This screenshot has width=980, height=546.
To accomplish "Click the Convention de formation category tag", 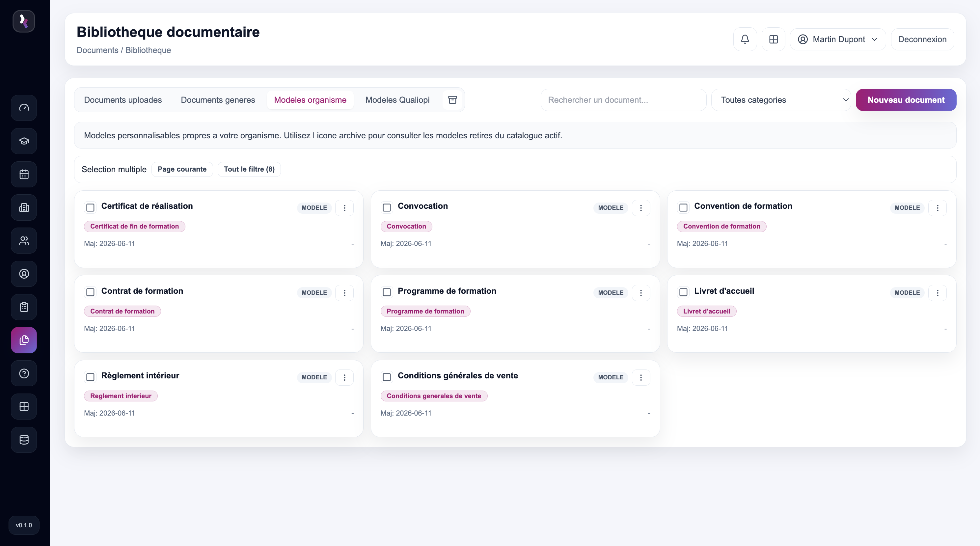I will click(721, 226).
